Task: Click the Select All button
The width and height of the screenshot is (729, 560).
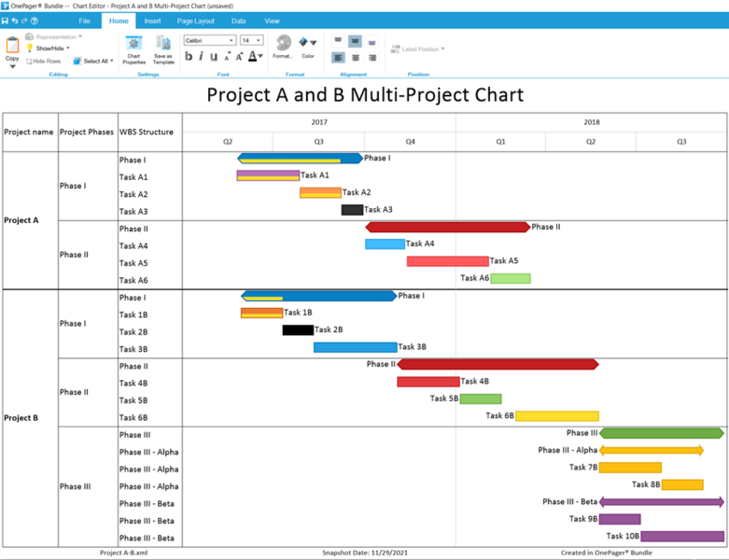Action: coord(93,61)
